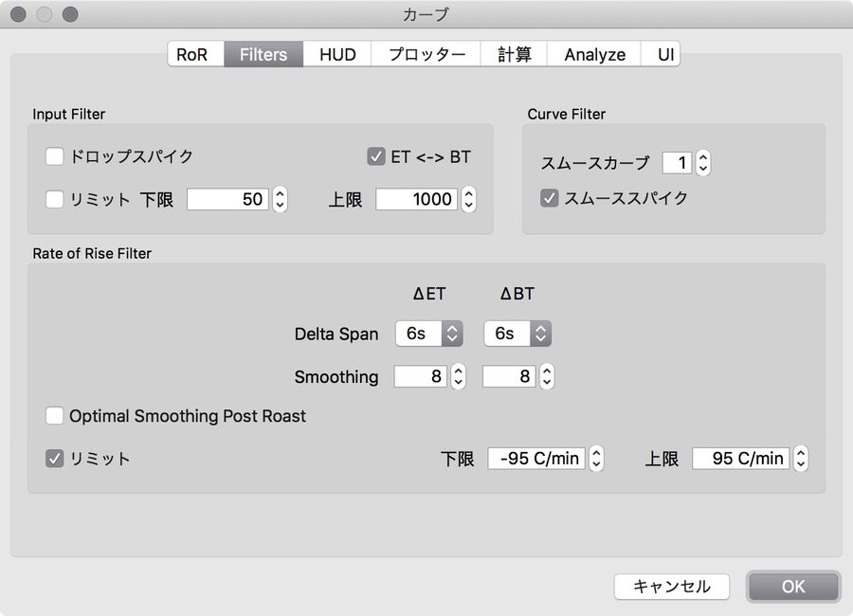This screenshot has height=616, width=853.
Task: Uncheck the ET <-> BT checkbox
Action: (376, 156)
